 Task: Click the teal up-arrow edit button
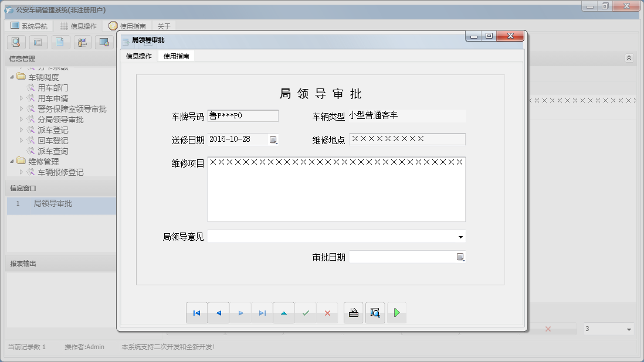click(284, 313)
